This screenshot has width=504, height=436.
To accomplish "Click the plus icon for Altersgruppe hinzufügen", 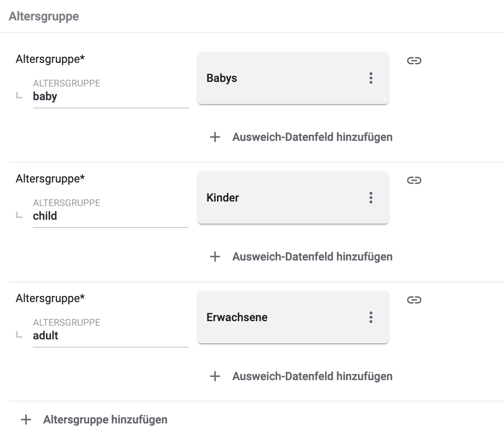I will click(26, 420).
